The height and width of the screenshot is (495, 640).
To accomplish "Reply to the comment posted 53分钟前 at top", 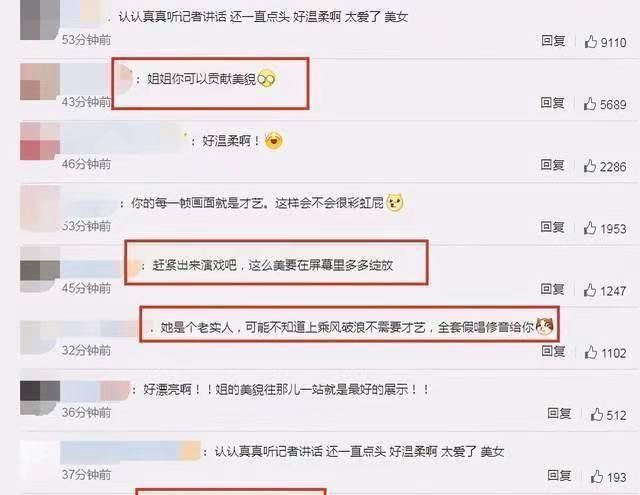I will click(x=553, y=40).
